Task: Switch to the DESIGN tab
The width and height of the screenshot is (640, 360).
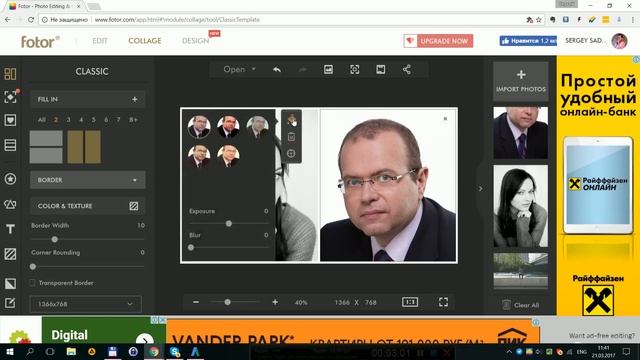Action: click(x=196, y=41)
